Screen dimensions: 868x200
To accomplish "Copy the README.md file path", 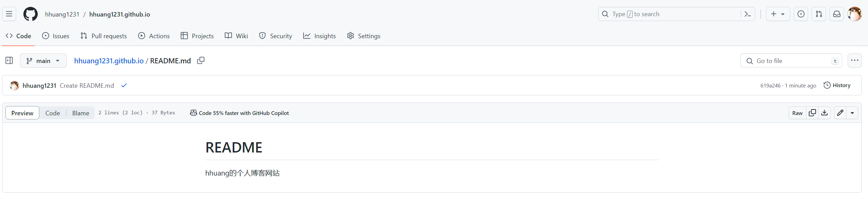I will coord(201,61).
